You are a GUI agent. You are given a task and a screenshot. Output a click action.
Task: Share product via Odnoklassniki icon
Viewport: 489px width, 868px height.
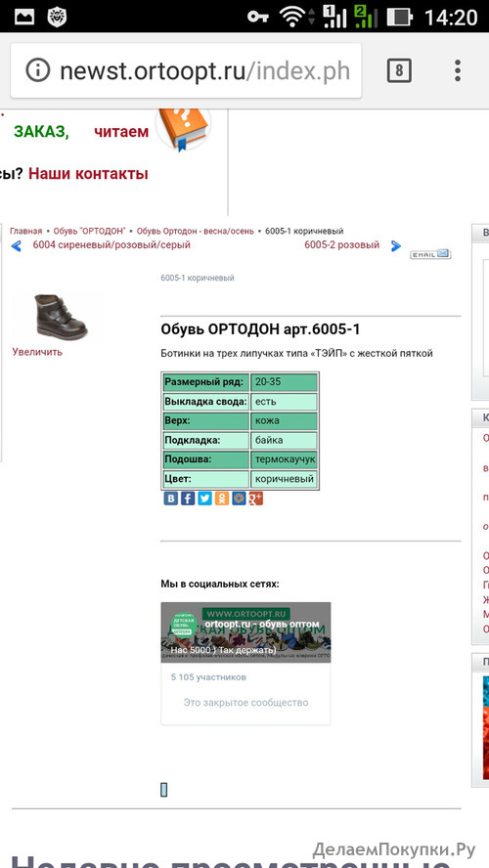[222, 499]
